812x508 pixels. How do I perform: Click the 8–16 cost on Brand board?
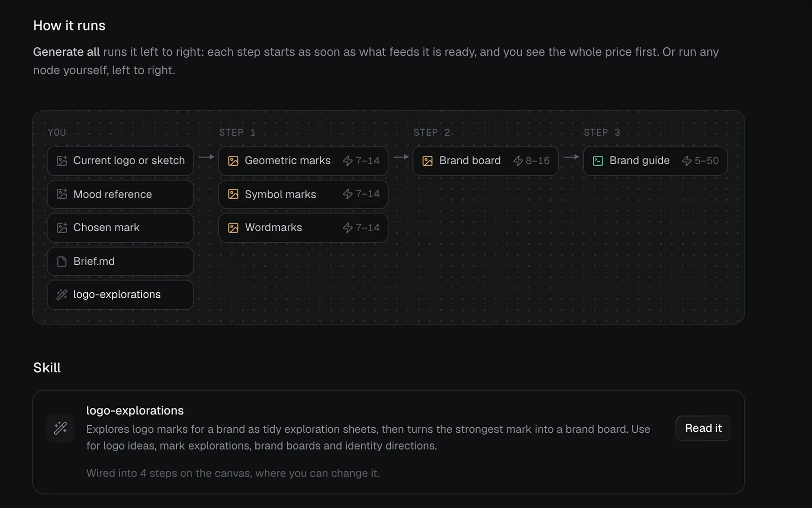537,161
